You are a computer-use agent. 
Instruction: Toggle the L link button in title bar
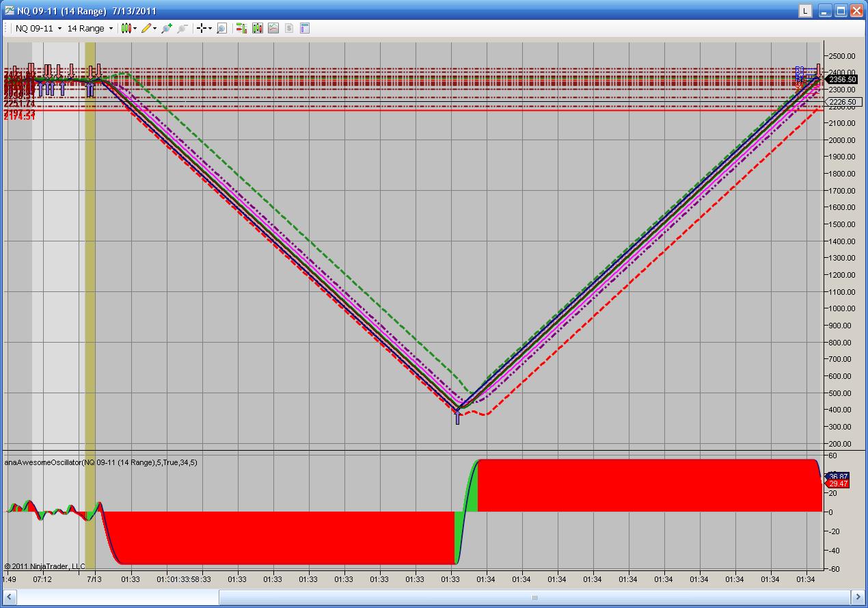806,10
